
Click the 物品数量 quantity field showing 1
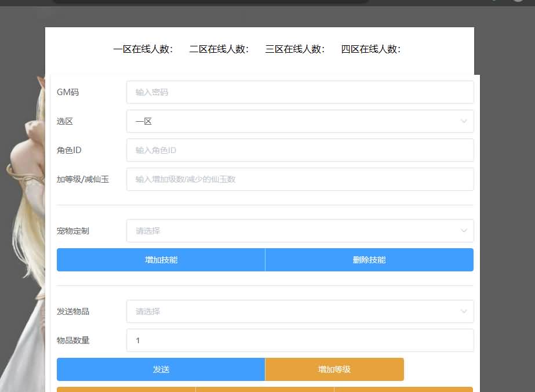tap(300, 340)
